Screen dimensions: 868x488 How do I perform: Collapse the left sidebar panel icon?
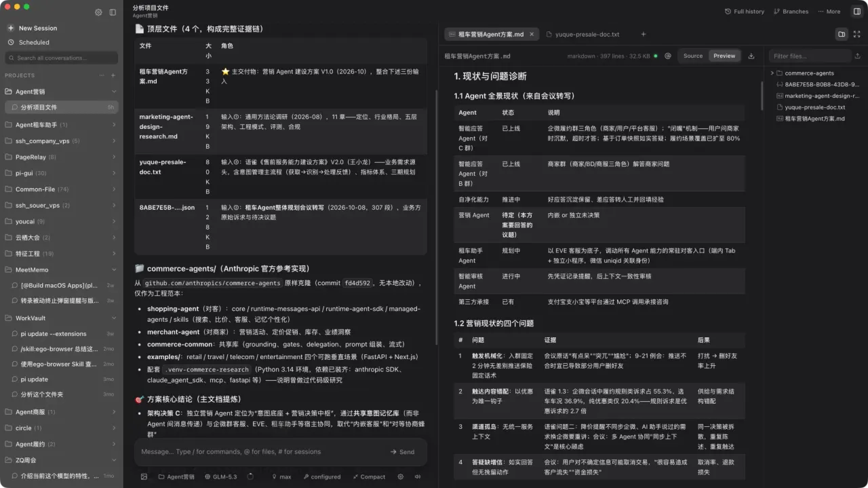click(113, 12)
